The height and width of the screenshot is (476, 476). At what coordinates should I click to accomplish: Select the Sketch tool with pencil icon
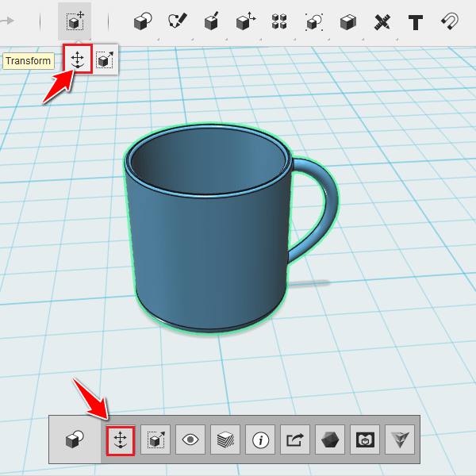tap(178, 21)
